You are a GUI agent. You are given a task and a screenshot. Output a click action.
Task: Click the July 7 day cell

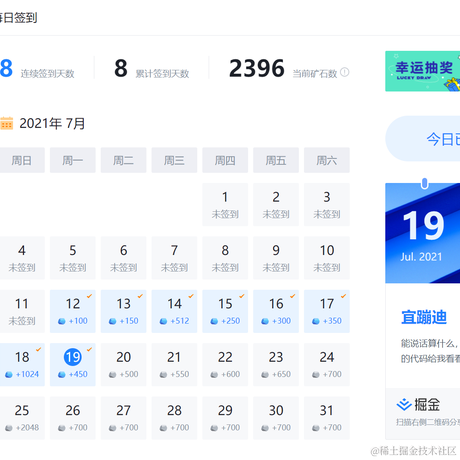174,258
